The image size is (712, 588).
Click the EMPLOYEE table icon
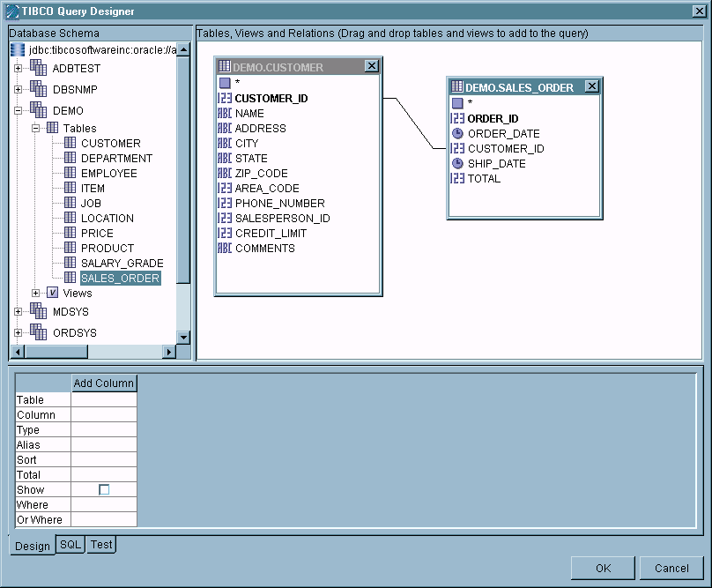[x=70, y=173]
